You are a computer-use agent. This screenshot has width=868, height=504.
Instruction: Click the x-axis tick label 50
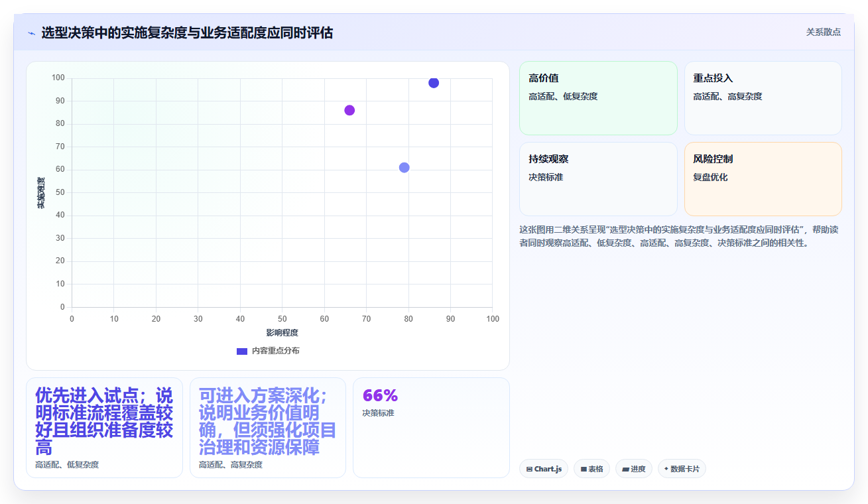point(282,319)
